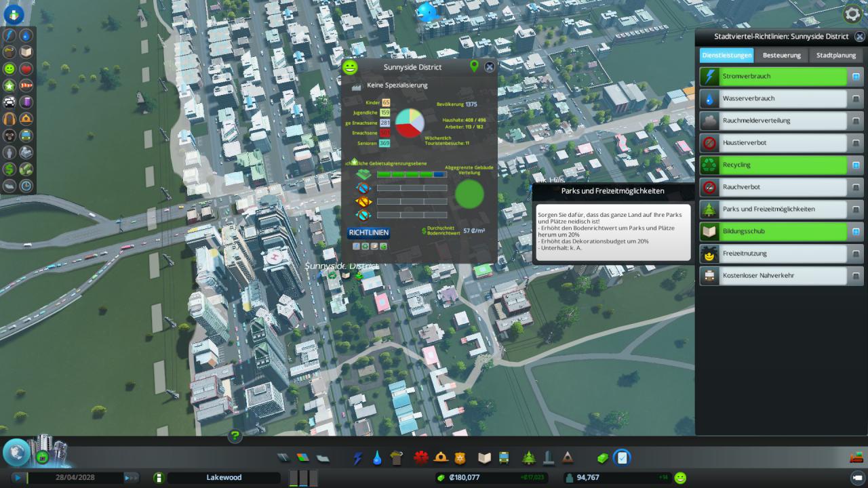Screen dimensions: 868x488
Task: Click the info views button at top left
Action: point(14,14)
